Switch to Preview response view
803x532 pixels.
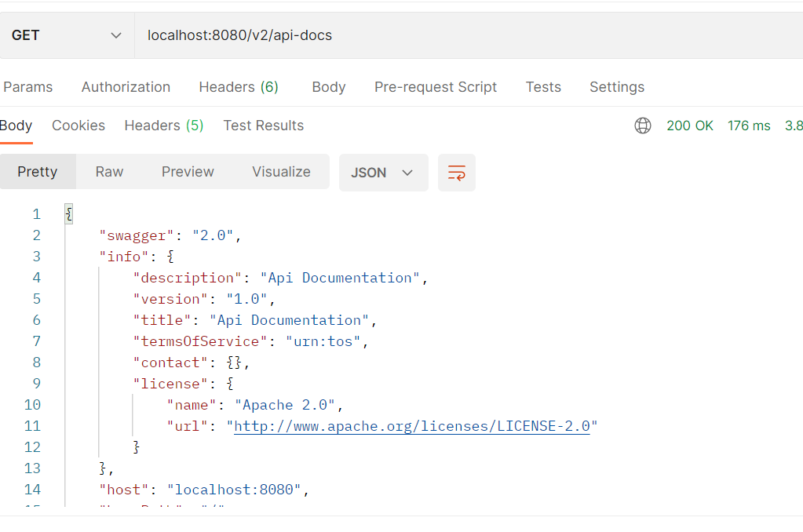point(188,172)
